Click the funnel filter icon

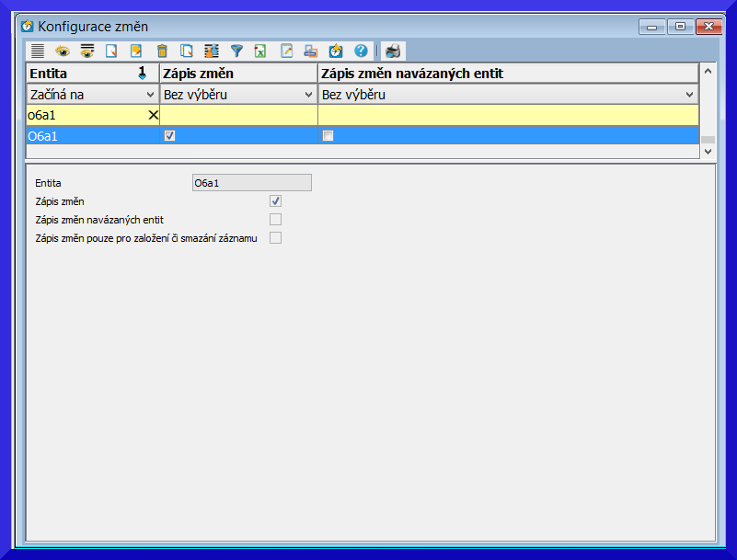pos(236,51)
